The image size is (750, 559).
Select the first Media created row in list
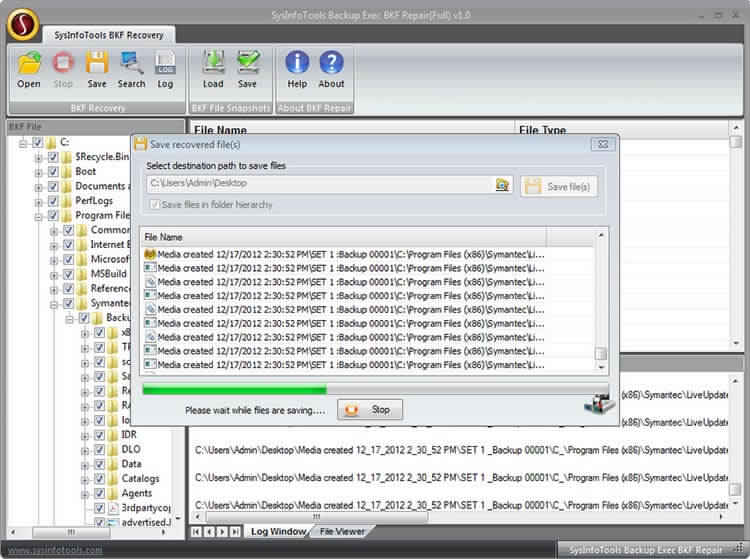click(x=344, y=254)
